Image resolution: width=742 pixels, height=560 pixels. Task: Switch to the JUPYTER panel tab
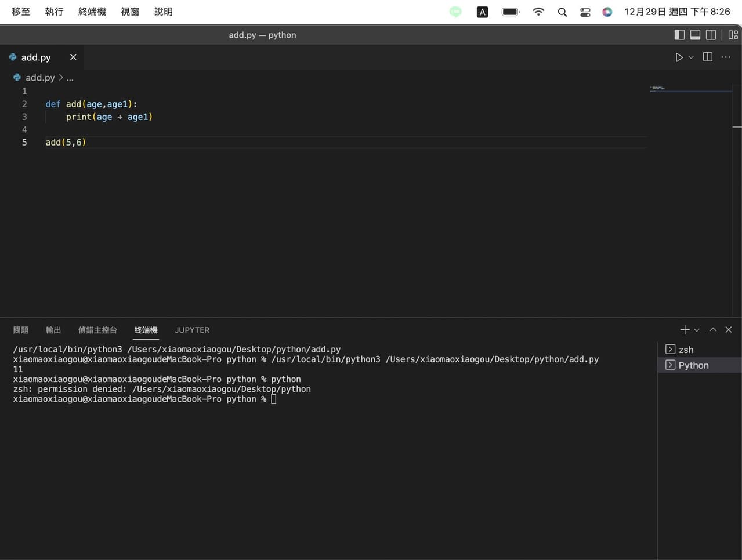tap(191, 330)
